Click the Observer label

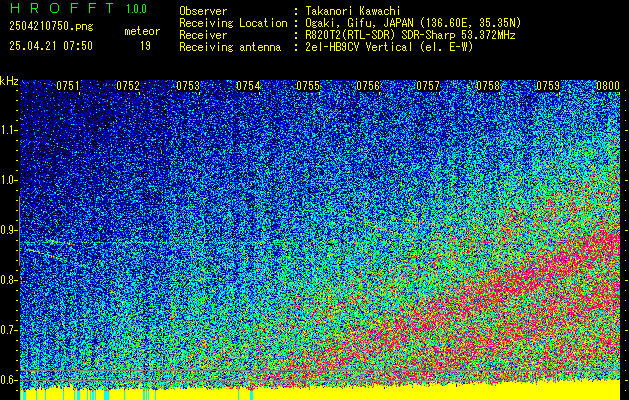(203, 11)
